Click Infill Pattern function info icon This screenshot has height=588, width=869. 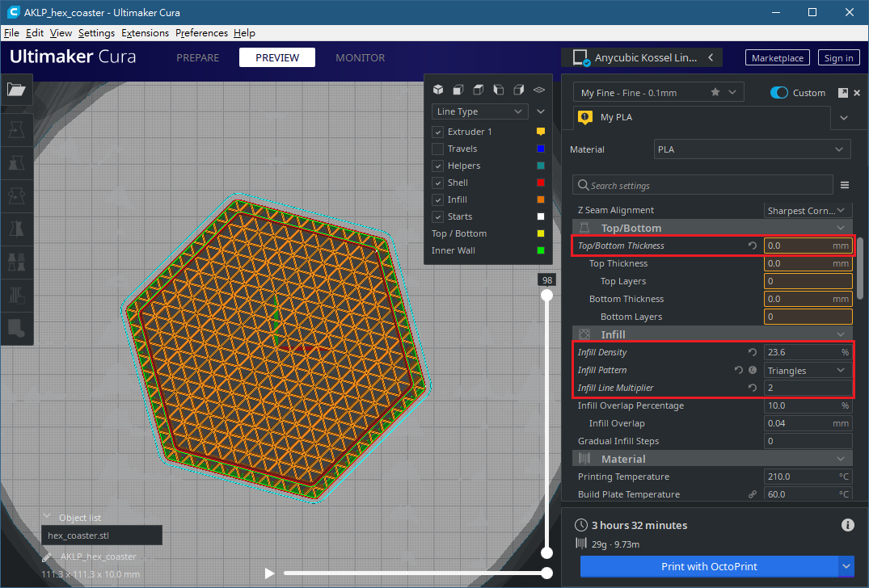coord(753,370)
